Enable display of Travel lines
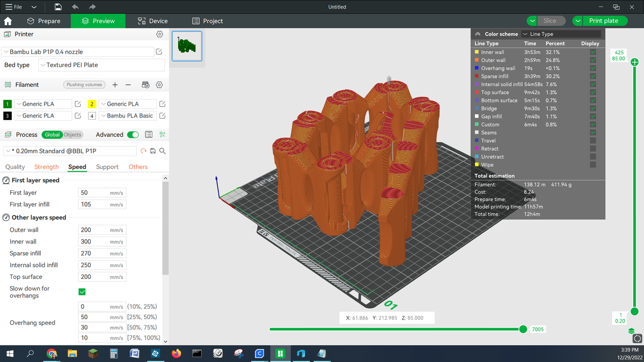644x362 pixels. coord(592,141)
